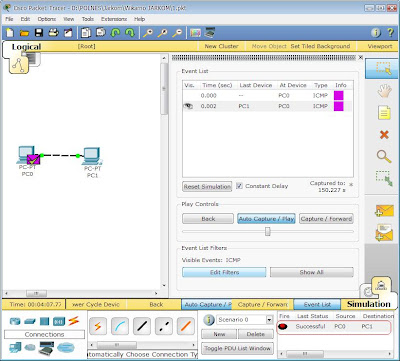Click the Paste toolbar icon

point(100,33)
